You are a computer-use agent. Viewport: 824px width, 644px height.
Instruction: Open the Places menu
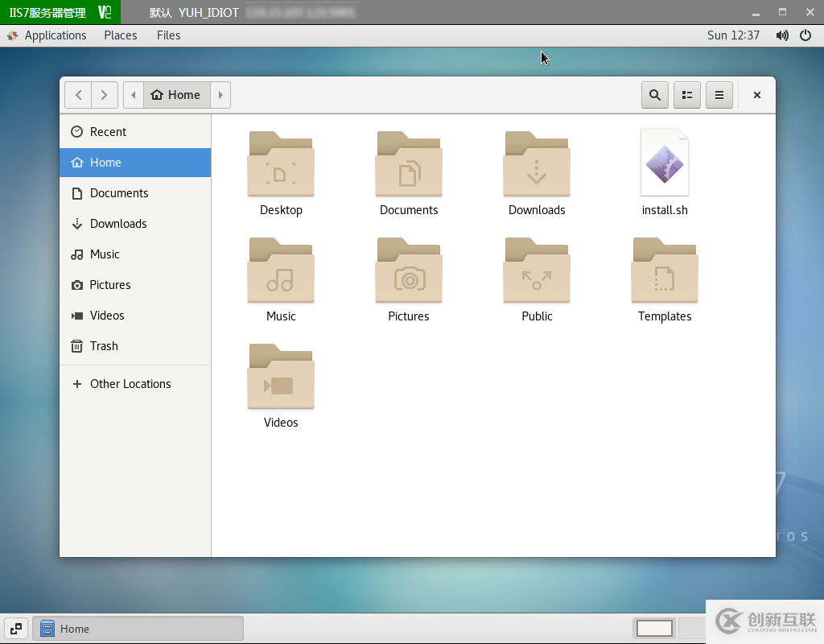pos(121,35)
